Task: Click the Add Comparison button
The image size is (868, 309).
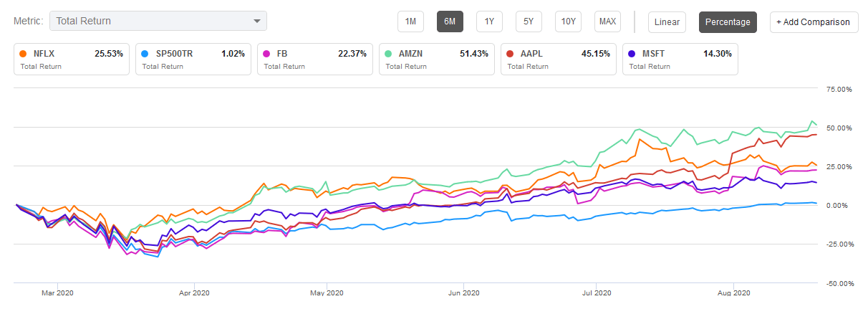Action: 814,22
